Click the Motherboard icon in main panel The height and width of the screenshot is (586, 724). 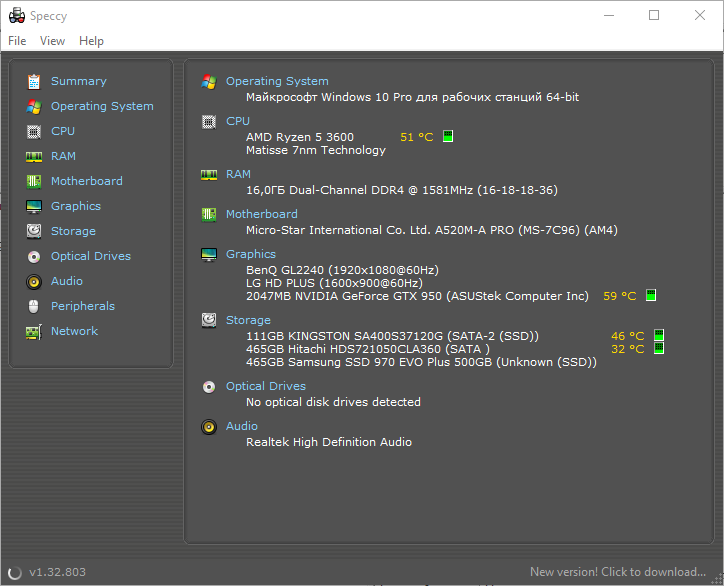click(x=209, y=215)
